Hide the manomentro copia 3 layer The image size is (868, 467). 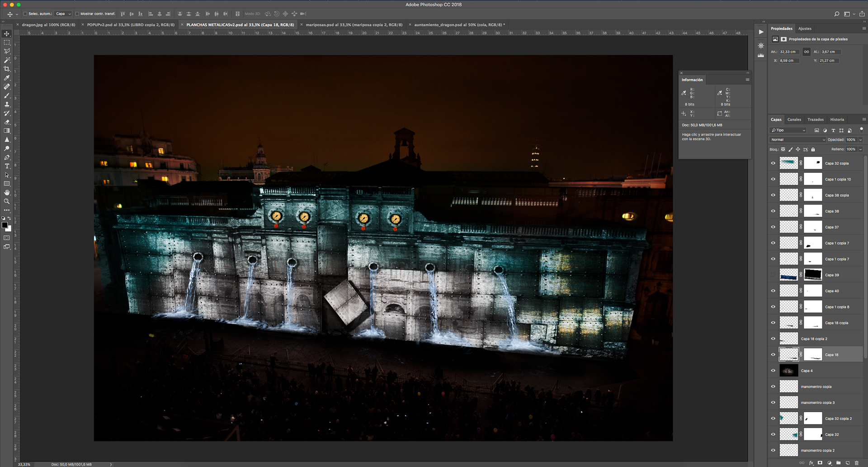[773, 403]
